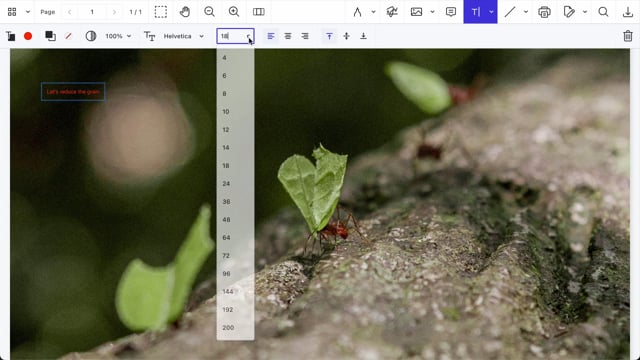Image resolution: width=640 pixels, height=360 pixels.
Task: Choose font size 24
Action: (x=235, y=184)
